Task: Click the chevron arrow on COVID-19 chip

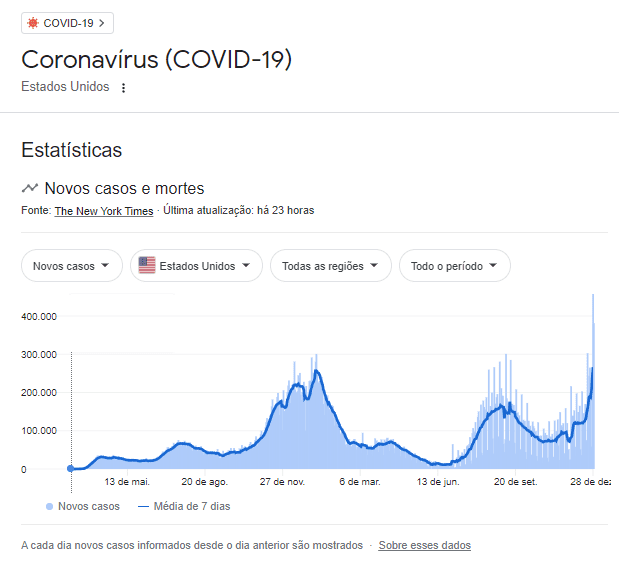Action: [102, 22]
